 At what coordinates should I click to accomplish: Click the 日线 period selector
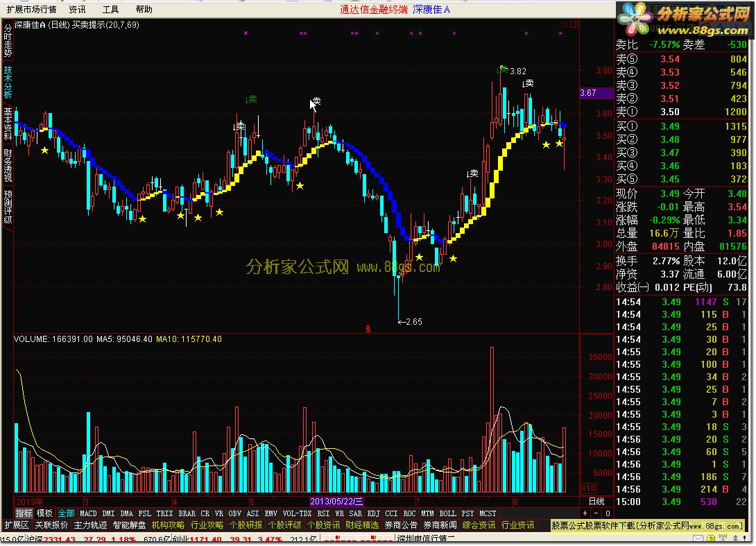pyautogui.click(x=596, y=502)
